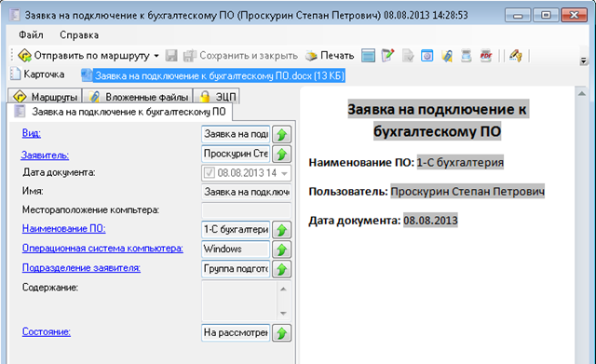Switch to the ЭЦП tab
The image size is (596, 364).
(217, 97)
